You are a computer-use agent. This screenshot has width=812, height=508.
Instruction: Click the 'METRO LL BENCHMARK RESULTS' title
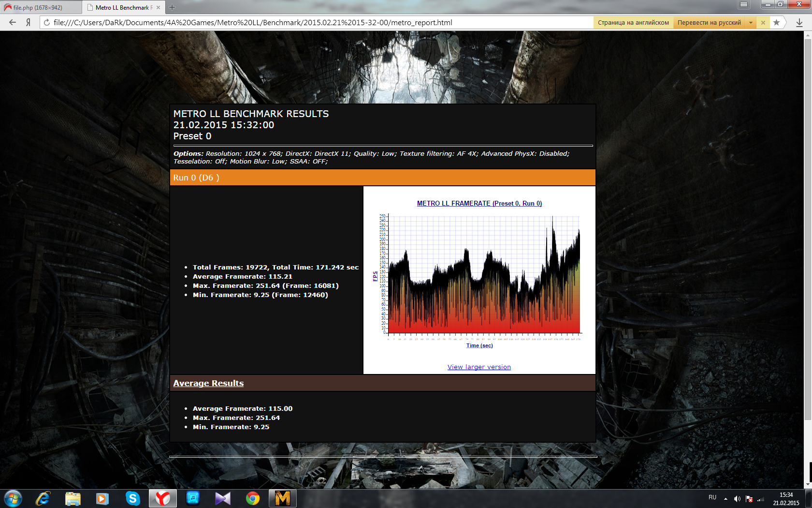coord(251,114)
